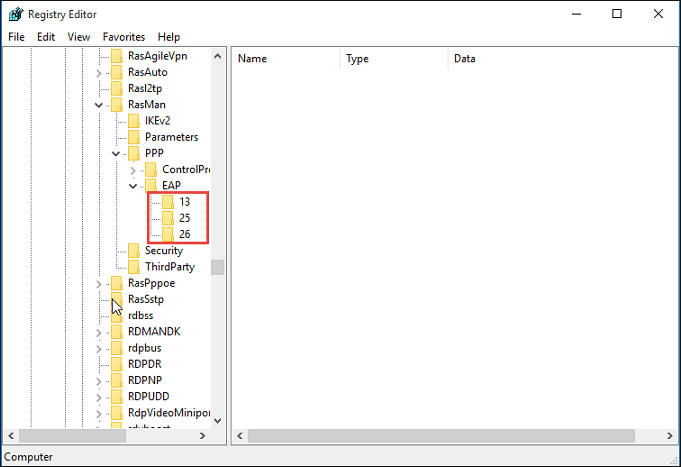Click the RasPppoe folder icon
The width and height of the screenshot is (681, 467).
click(116, 283)
